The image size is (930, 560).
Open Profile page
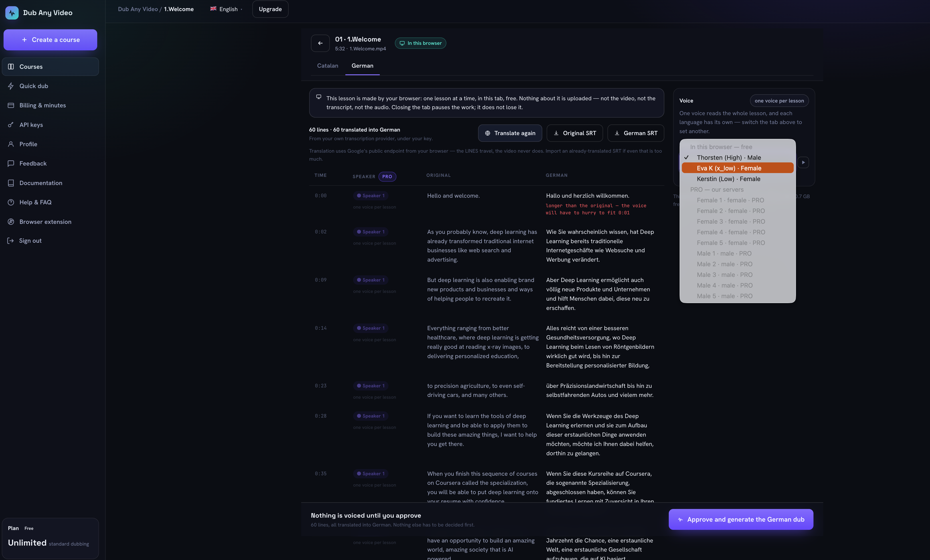tap(50, 144)
